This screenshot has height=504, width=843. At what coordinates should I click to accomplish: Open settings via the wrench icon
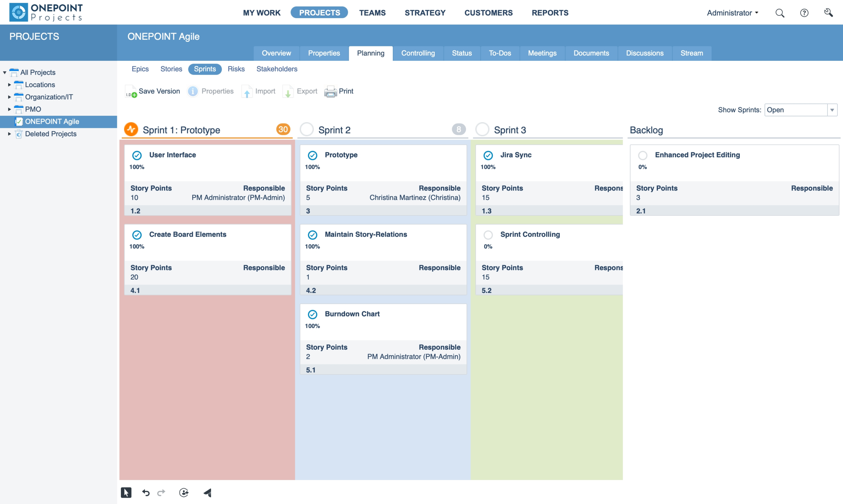click(829, 13)
